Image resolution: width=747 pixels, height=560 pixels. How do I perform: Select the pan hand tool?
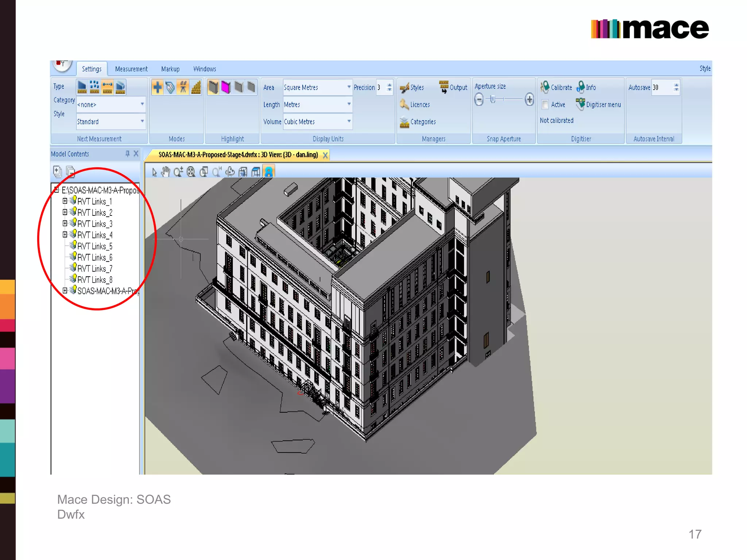(x=166, y=172)
